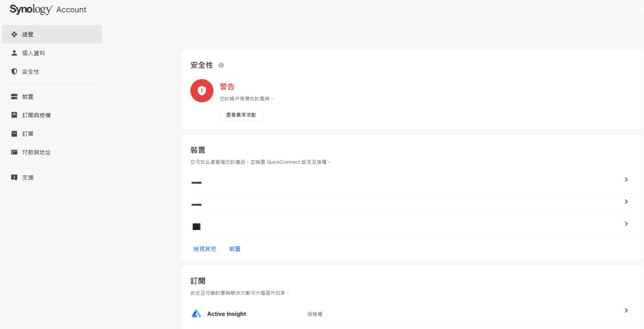Open Active Insight details via chevron arrow

point(626,311)
